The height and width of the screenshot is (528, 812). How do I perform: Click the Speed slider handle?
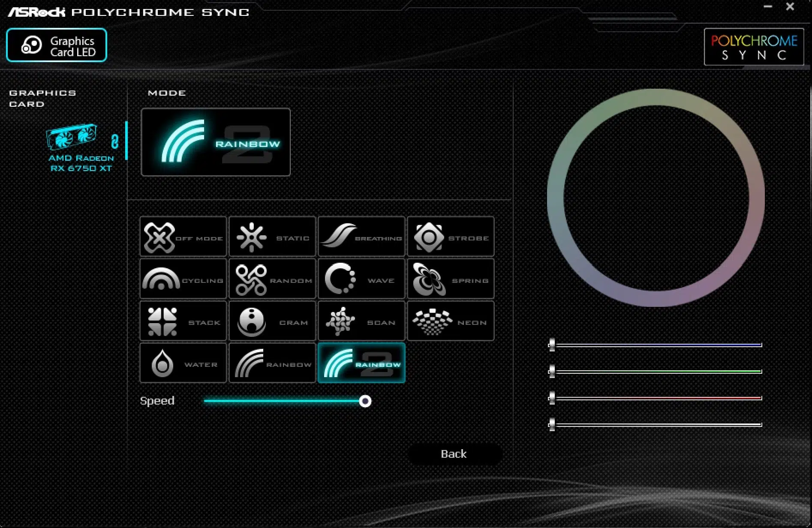[365, 401]
